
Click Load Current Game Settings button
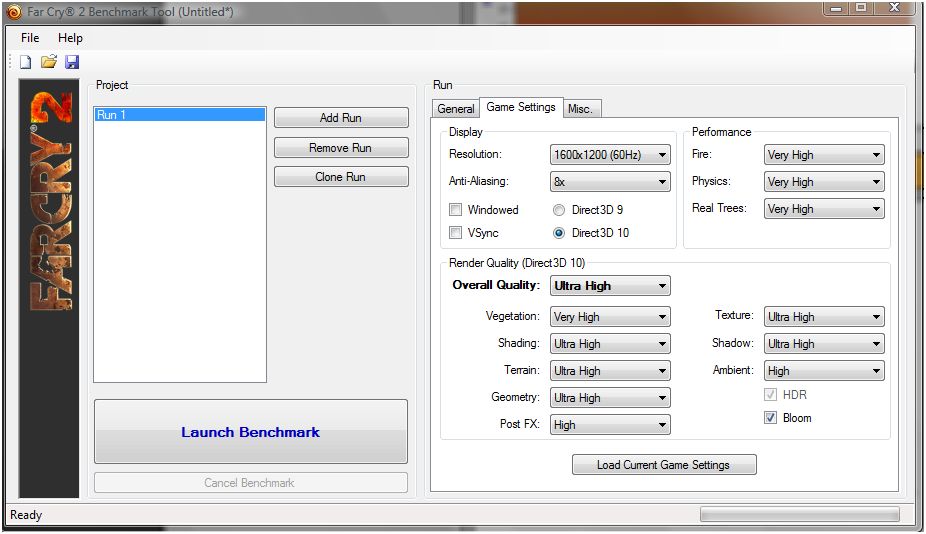coord(664,465)
